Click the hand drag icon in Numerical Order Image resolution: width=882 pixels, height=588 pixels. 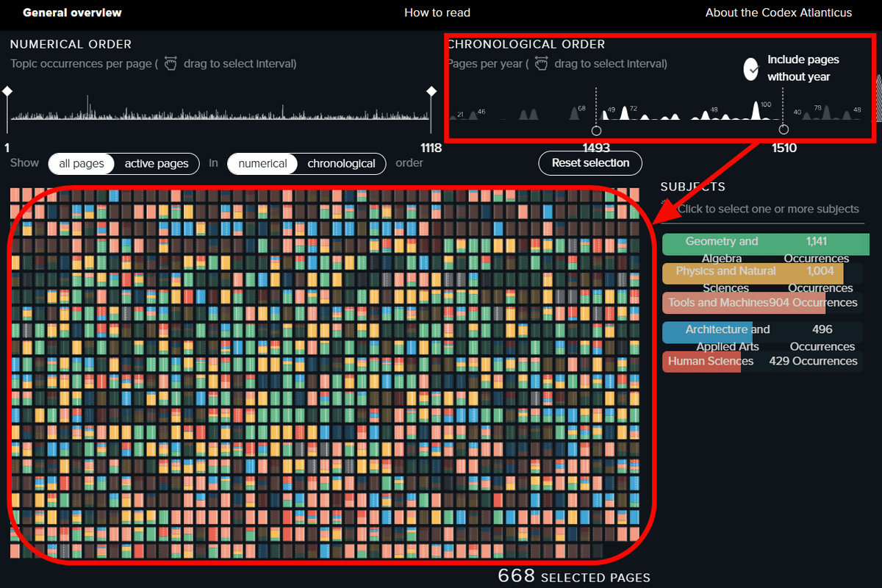pos(171,64)
